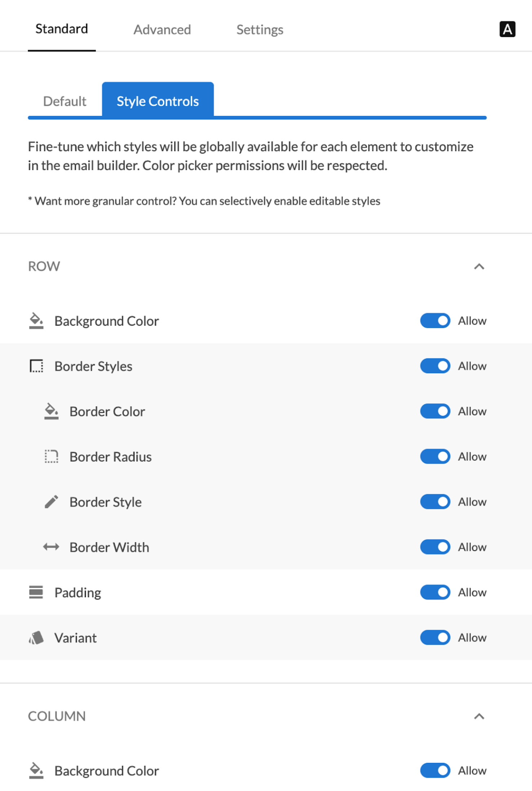Disable the Row Background Color toggle
The width and height of the screenshot is (532, 791).
pos(435,321)
